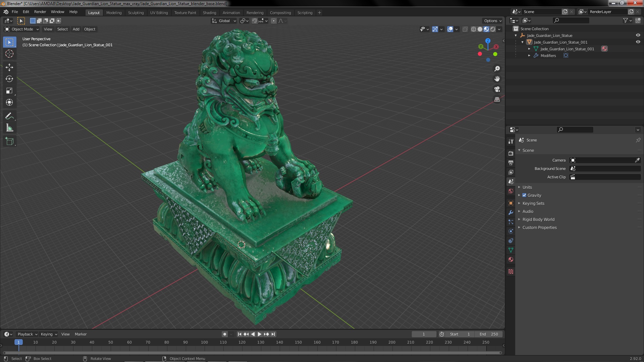Screen dimensions: 644x362
Task: Toggle auto keying record button
Action: [225, 334]
